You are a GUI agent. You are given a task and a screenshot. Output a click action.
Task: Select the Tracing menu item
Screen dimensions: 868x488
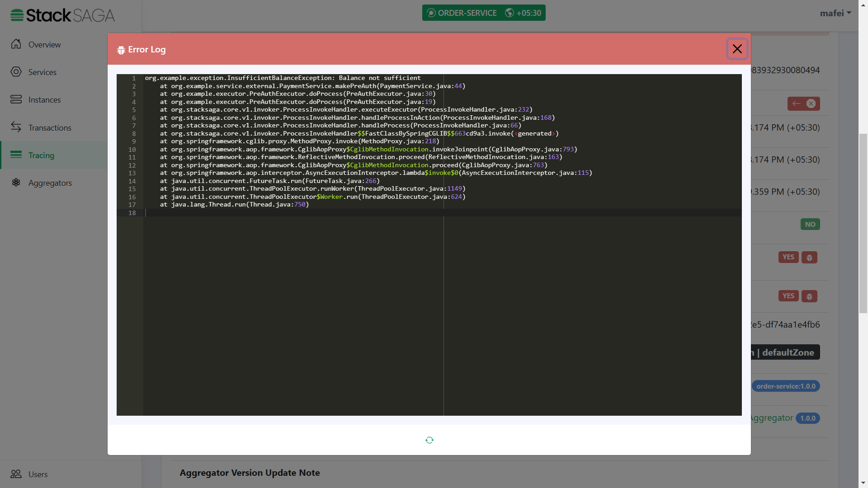pyautogui.click(x=41, y=155)
